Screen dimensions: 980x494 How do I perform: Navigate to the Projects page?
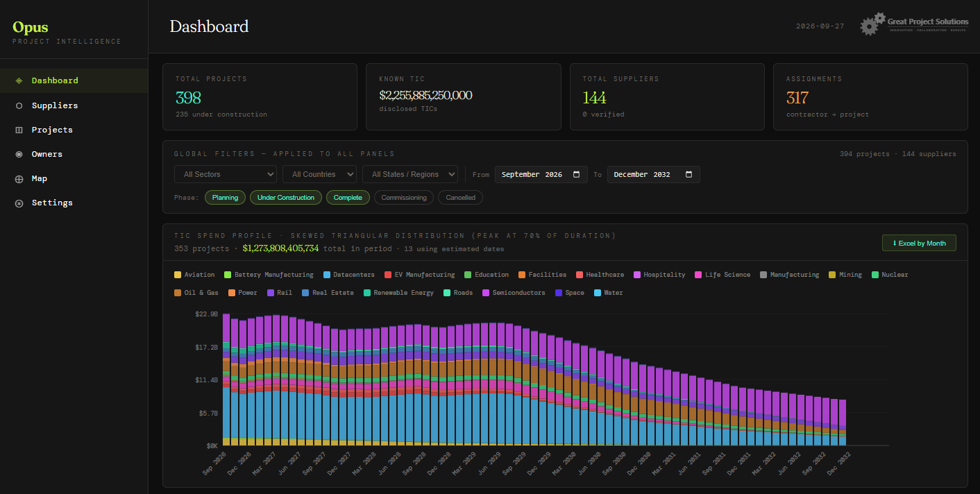pos(74,130)
